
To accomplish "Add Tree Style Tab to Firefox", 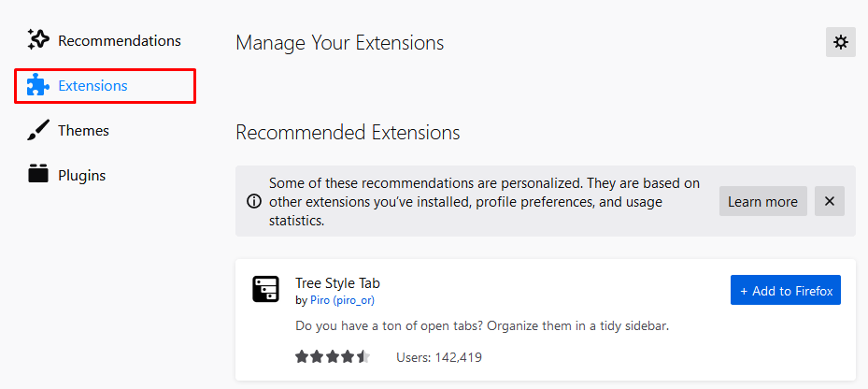I will point(785,291).
